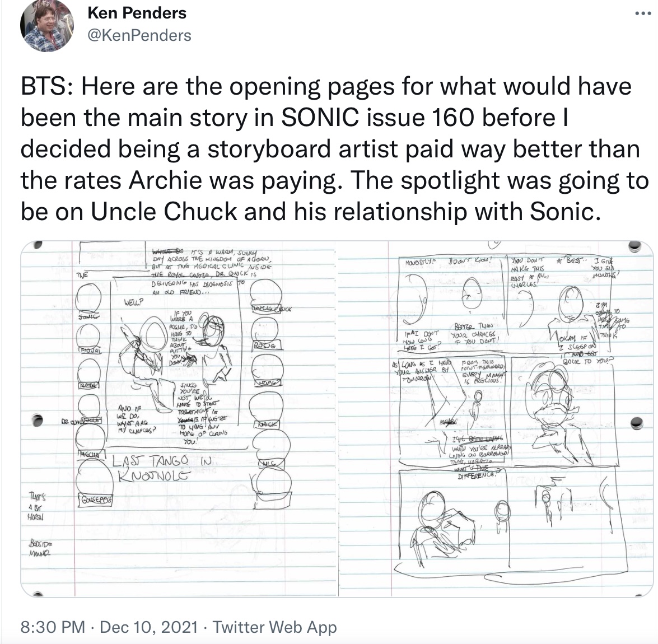This screenshot has width=658, height=644.
Task: Open the Twitter Web App source link
Action: point(274,627)
